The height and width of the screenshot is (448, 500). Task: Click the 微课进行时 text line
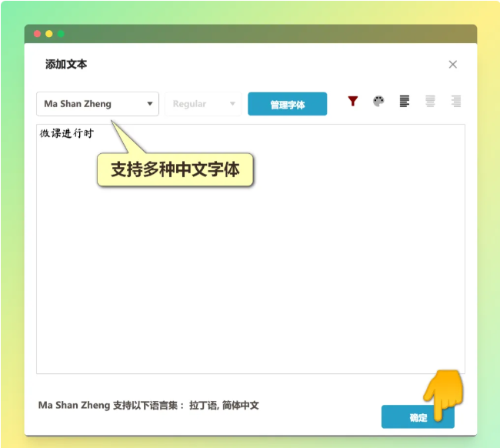point(67,134)
